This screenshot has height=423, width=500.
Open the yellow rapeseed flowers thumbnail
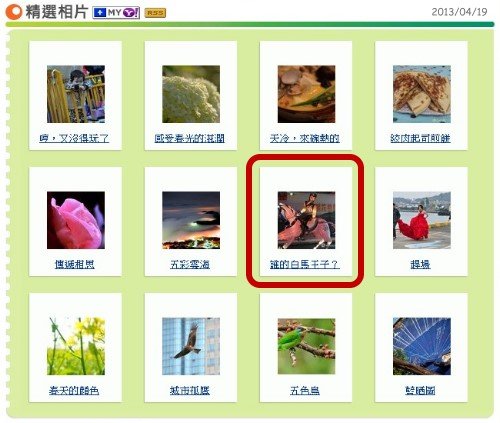[76, 346]
